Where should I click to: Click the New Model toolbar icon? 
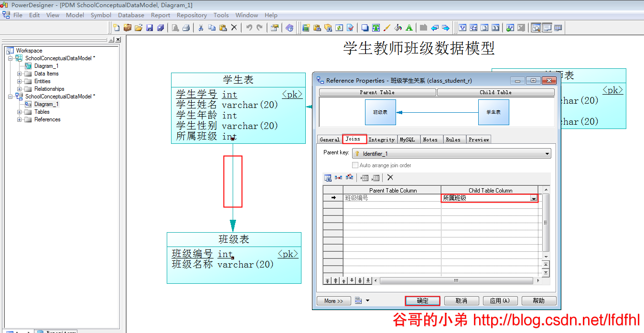click(x=117, y=28)
